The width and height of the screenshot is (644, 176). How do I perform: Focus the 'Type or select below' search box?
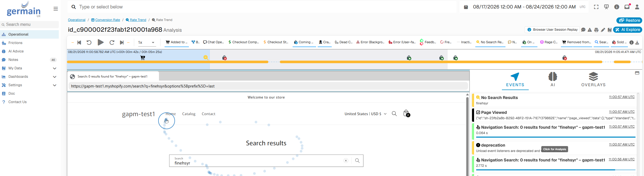coord(262,7)
